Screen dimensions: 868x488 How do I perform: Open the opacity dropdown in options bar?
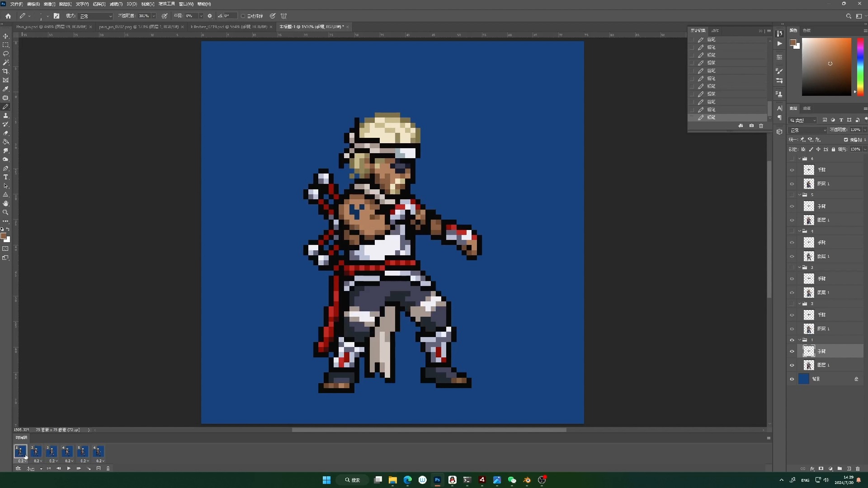(154, 16)
